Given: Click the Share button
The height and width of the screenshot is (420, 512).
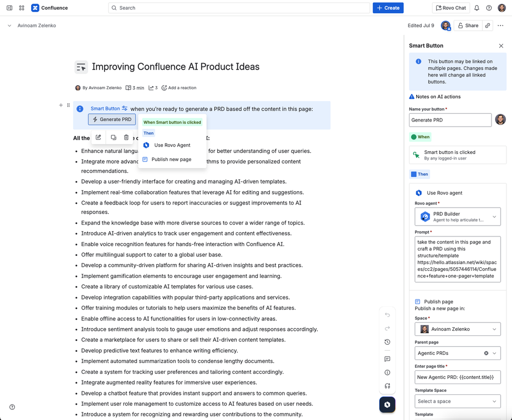Looking at the screenshot, I should click(x=468, y=26).
